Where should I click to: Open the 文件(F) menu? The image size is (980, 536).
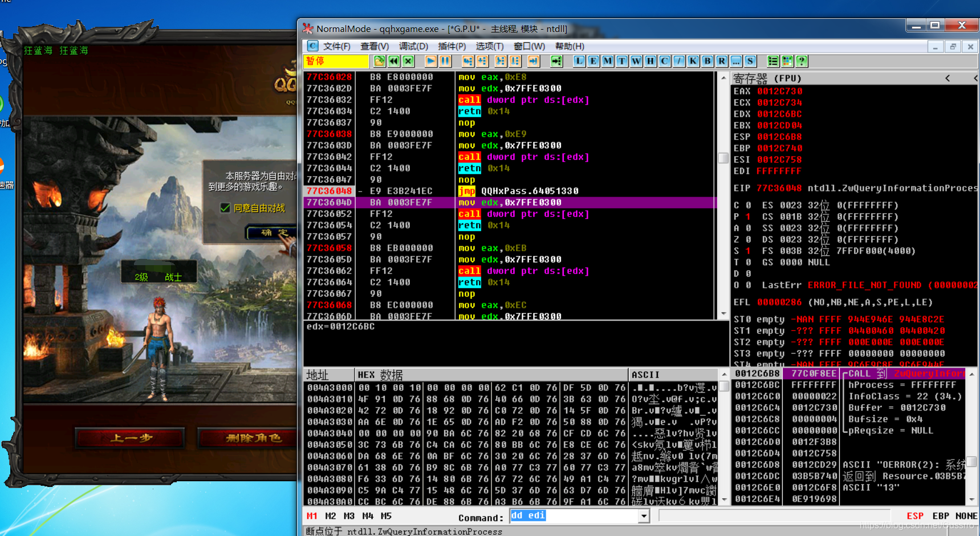point(336,46)
